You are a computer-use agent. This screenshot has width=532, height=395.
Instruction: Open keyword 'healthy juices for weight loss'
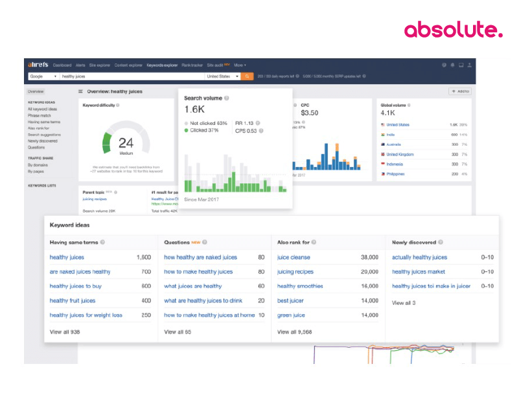pyautogui.click(x=86, y=315)
